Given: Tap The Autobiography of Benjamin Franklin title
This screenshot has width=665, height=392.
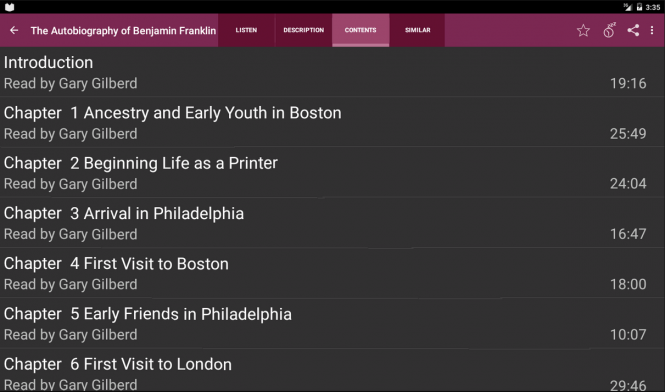Looking at the screenshot, I should [123, 31].
